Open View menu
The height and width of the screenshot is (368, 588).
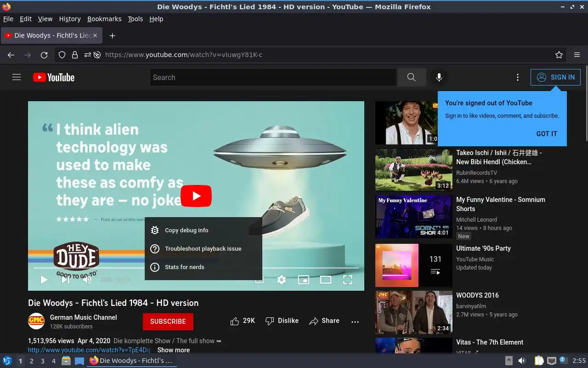coord(45,19)
